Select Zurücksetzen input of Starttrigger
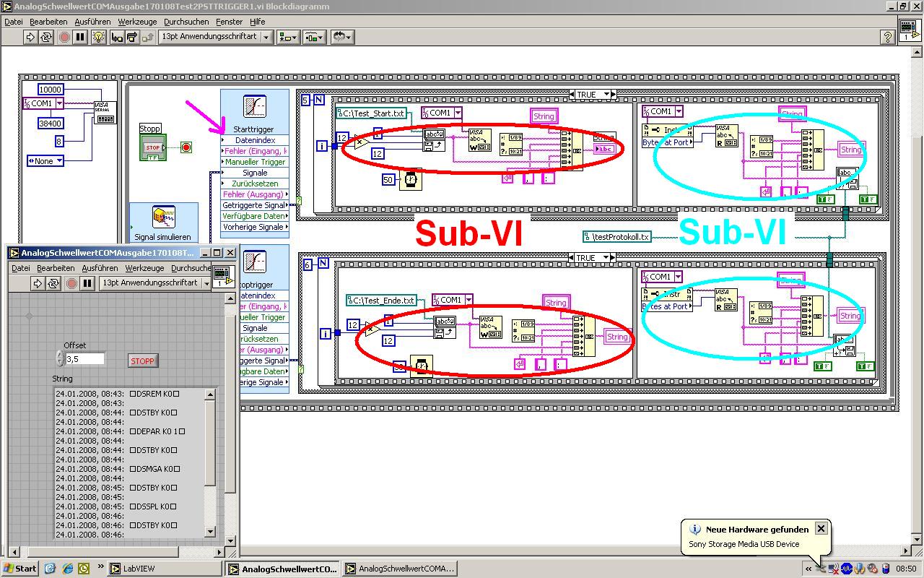This screenshot has width=924, height=578. coord(255,184)
